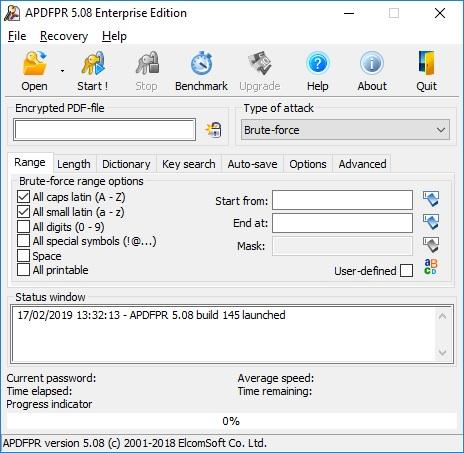Image resolution: width=464 pixels, height=453 pixels.
Task: Click the Time elapsed label
Action: pyautogui.click(x=39, y=391)
